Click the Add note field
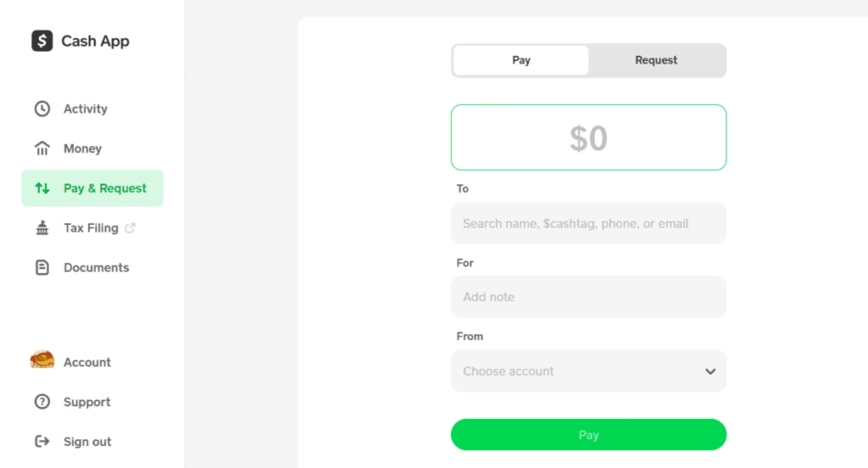Viewport: 868px width, 468px height. (x=588, y=297)
